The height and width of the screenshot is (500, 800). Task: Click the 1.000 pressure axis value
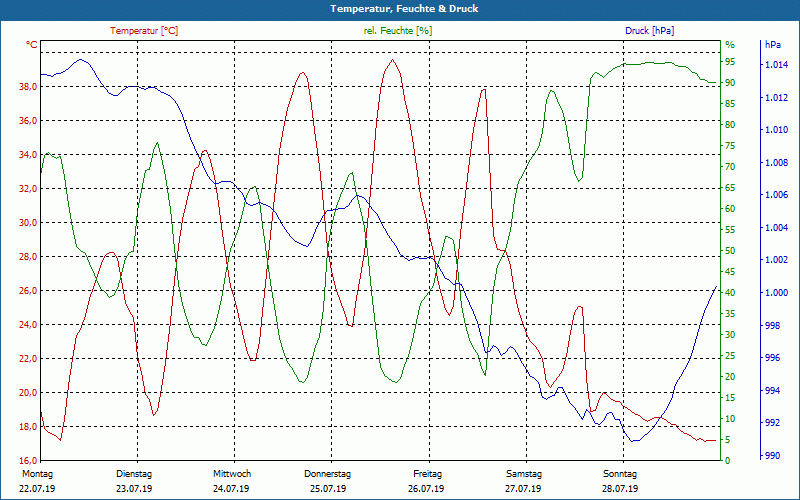click(x=776, y=293)
